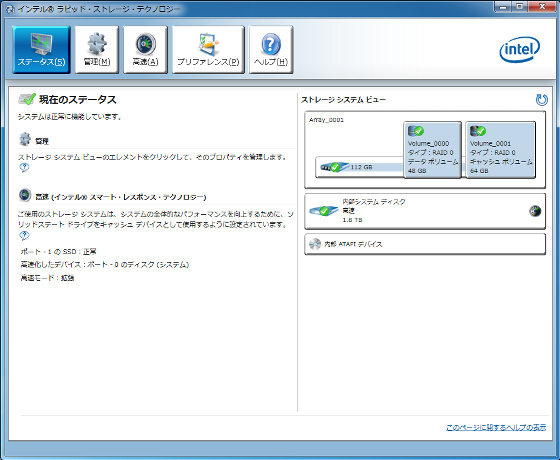Click the 112 GB disk size text
Viewport: 560px width, 460px height.
click(x=361, y=167)
